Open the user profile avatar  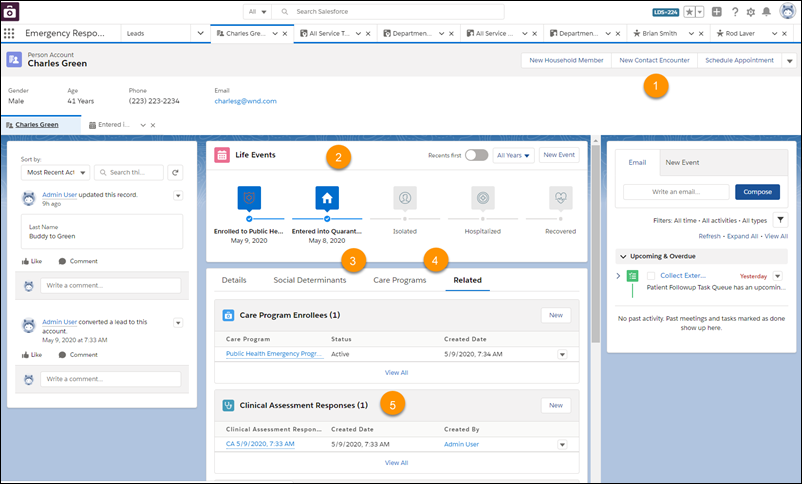787,11
